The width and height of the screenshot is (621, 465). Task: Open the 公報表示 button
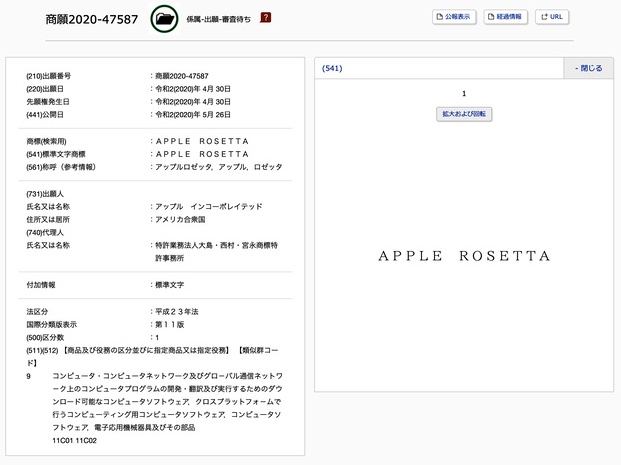(x=454, y=17)
